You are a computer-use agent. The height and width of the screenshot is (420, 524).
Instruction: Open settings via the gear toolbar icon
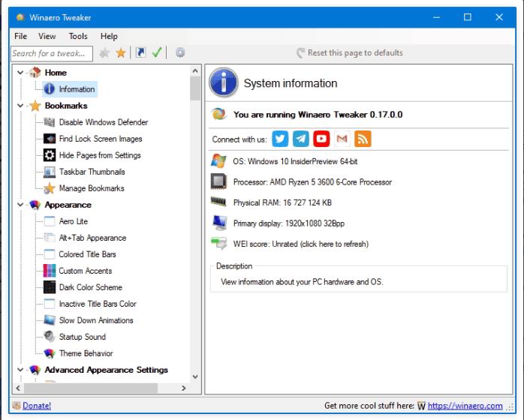pyautogui.click(x=180, y=52)
